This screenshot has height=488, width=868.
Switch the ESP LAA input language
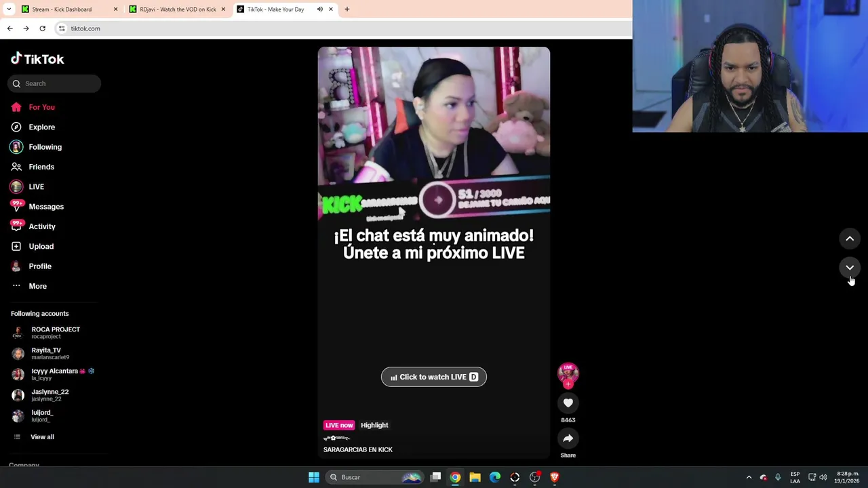(795, 477)
